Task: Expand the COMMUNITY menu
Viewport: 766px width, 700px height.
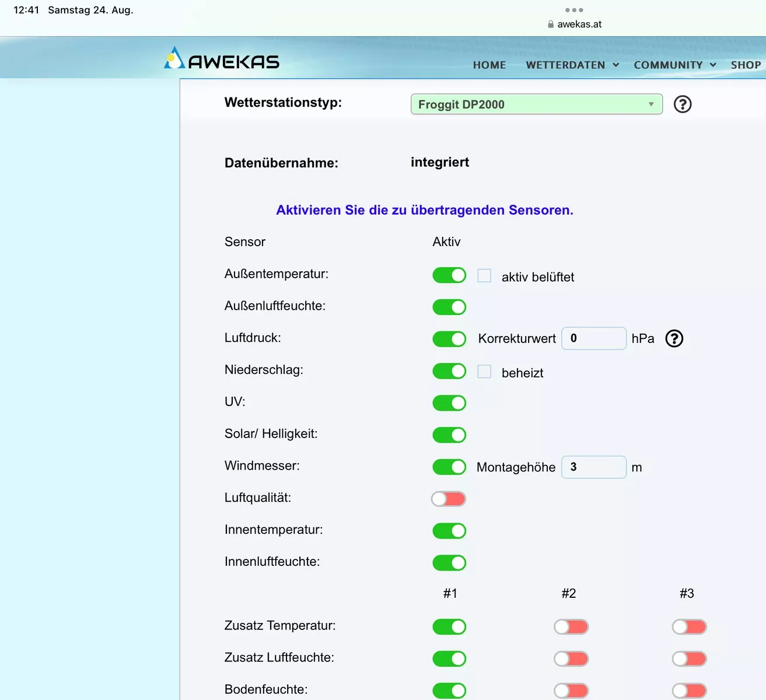Action: [675, 65]
